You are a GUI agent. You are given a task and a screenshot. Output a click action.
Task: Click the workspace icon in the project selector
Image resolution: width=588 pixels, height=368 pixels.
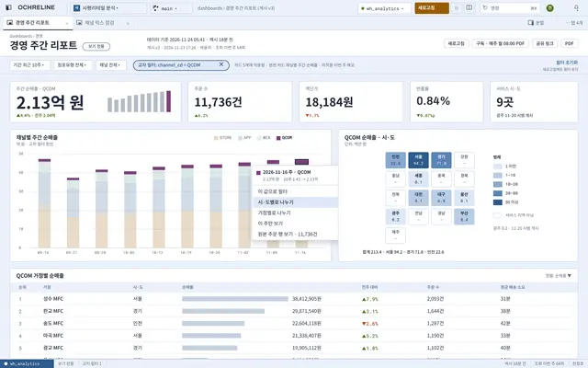(x=76, y=8)
